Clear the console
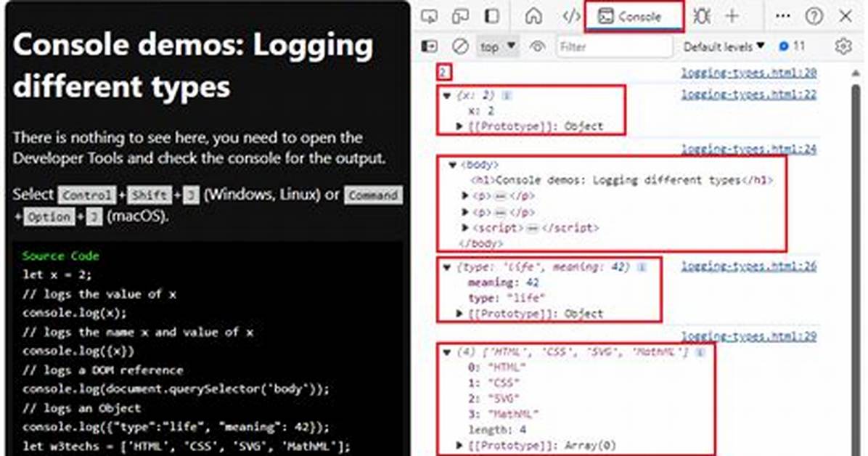This screenshot has width=868, height=456. tap(460, 46)
